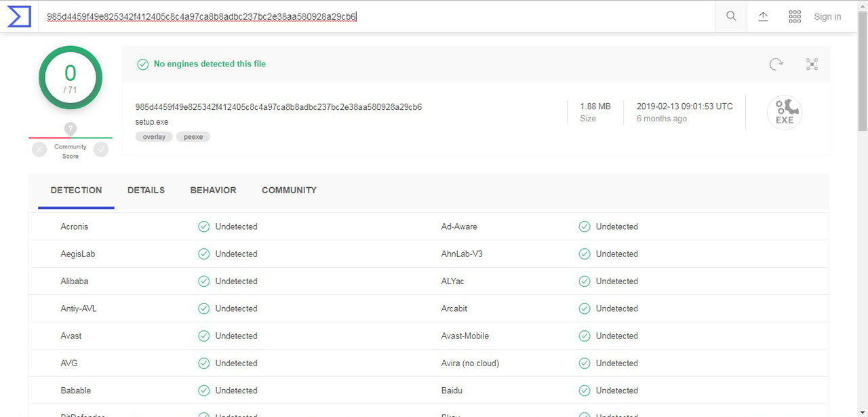Image resolution: width=868 pixels, height=417 pixels.
Task: Click the peexe tag
Action: 193,137
